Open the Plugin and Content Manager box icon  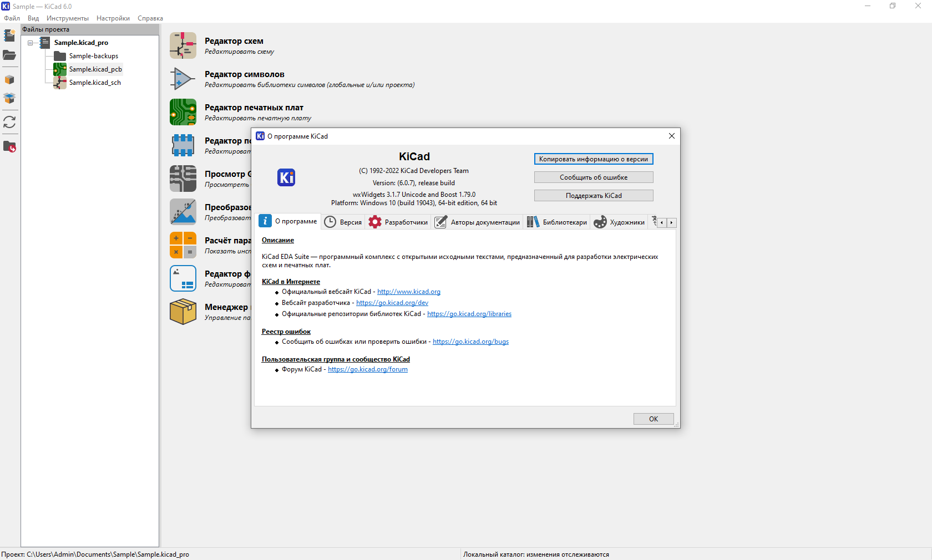183,312
